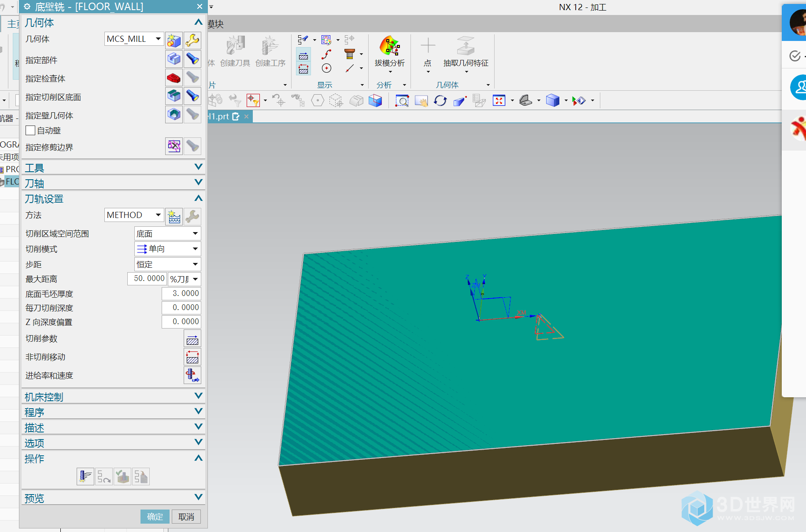Click the Create Operation (创建工序) ribbon icon

270,51
